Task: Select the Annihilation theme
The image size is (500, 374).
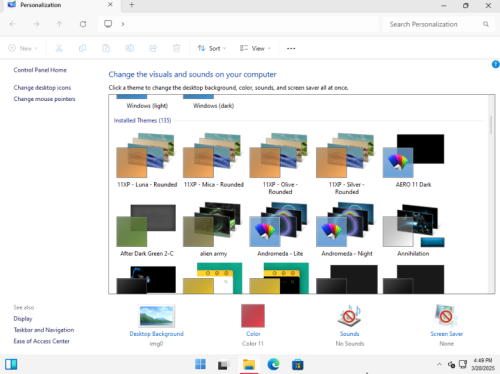Action: 413,230
